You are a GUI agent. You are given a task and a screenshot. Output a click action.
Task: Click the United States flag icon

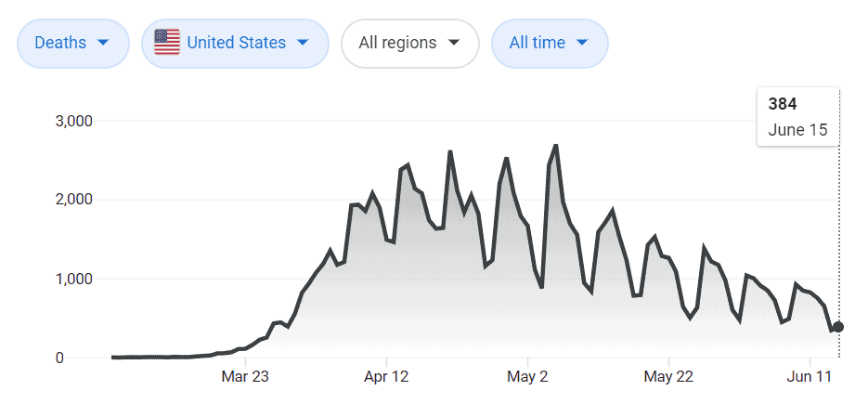tap(167, 43)
